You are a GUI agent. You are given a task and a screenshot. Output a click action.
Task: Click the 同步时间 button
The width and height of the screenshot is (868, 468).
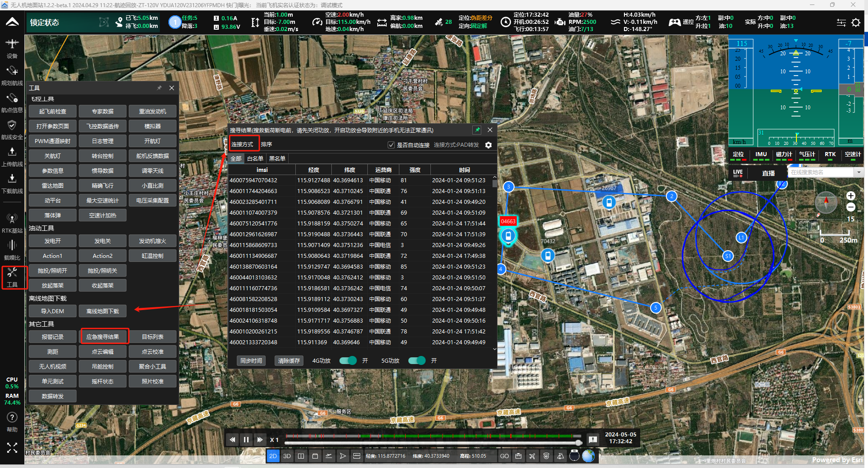tap(251, 361)
